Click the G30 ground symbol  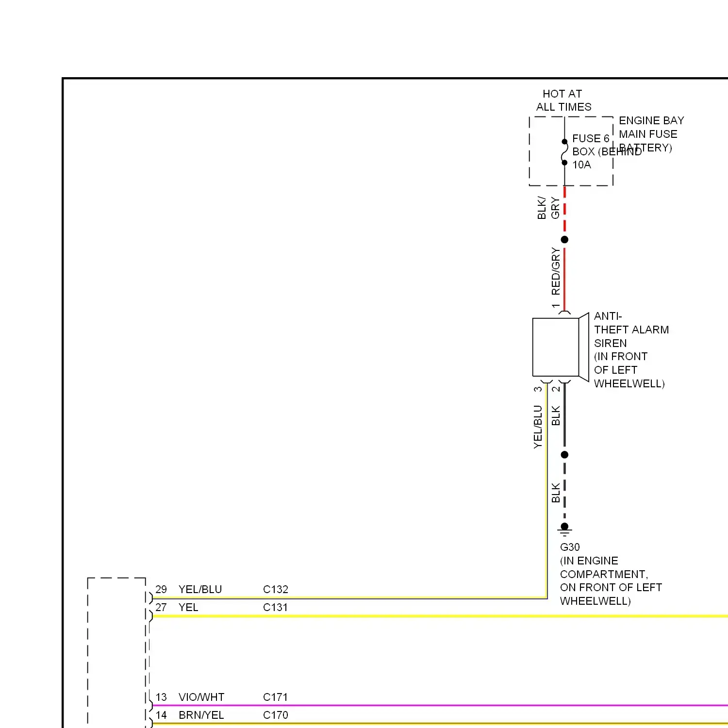(564, 529)
